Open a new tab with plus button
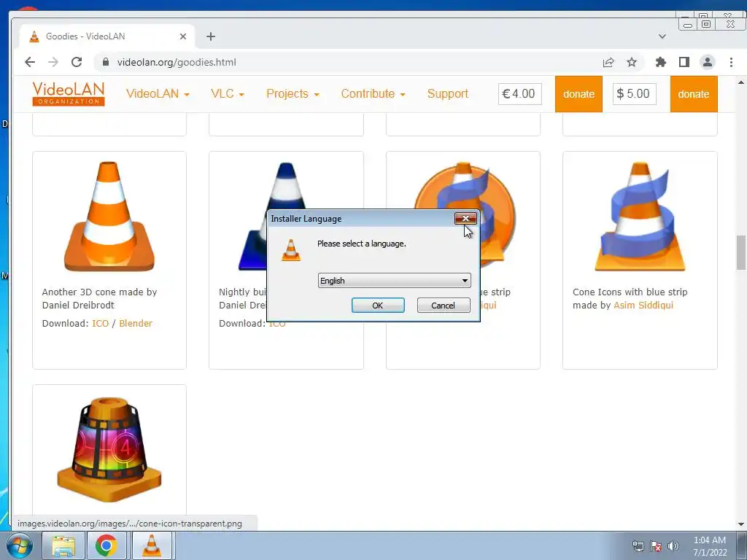747x560 pixels. 211,36
